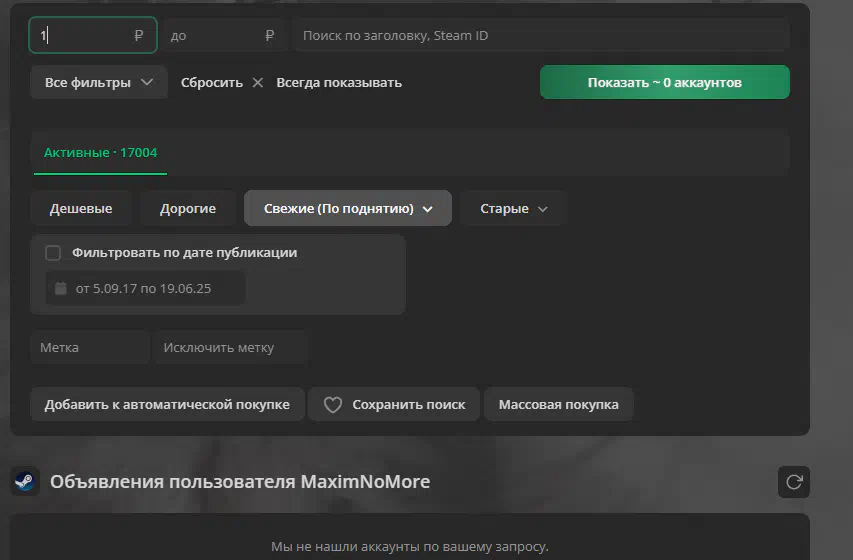Click the refresh icon next to MaximNoMore listings
This screenshot has height=560, width=853.
794,482
